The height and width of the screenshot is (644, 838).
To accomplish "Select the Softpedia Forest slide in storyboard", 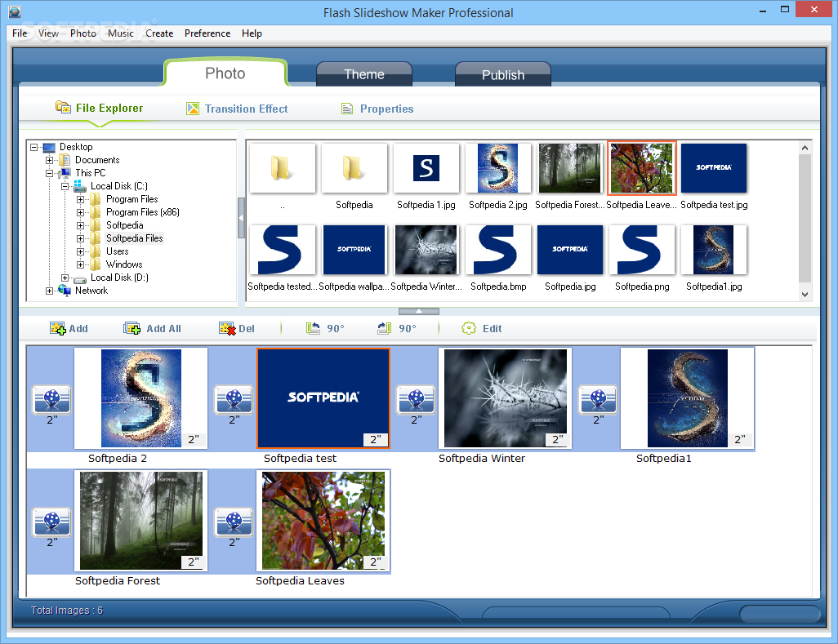I will [x=141, y=521].
